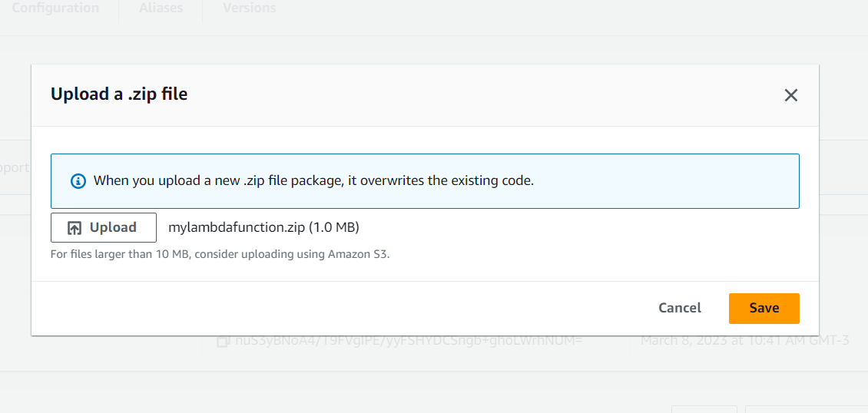Save the uploaded .zip file
The image size is (868, 413).
pyautogui.click(x=764, y=308)
